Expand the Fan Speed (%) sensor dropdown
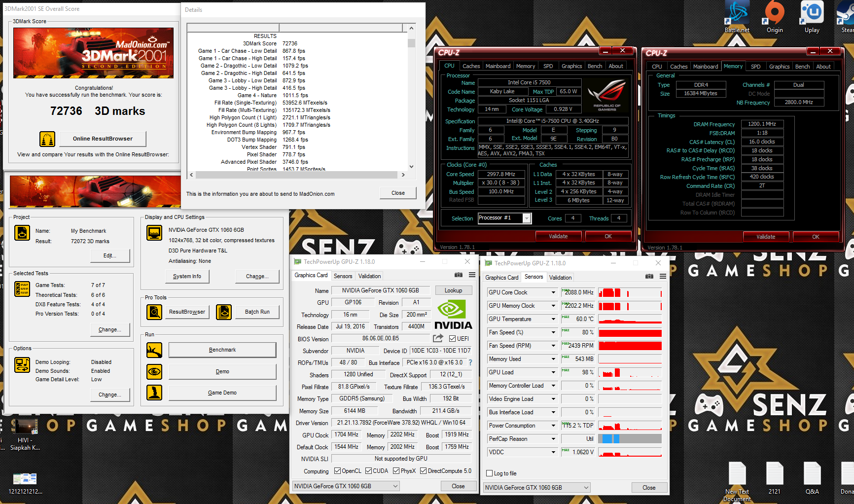The width and height of the screenshot is (854, 504). tap(553, 332)
